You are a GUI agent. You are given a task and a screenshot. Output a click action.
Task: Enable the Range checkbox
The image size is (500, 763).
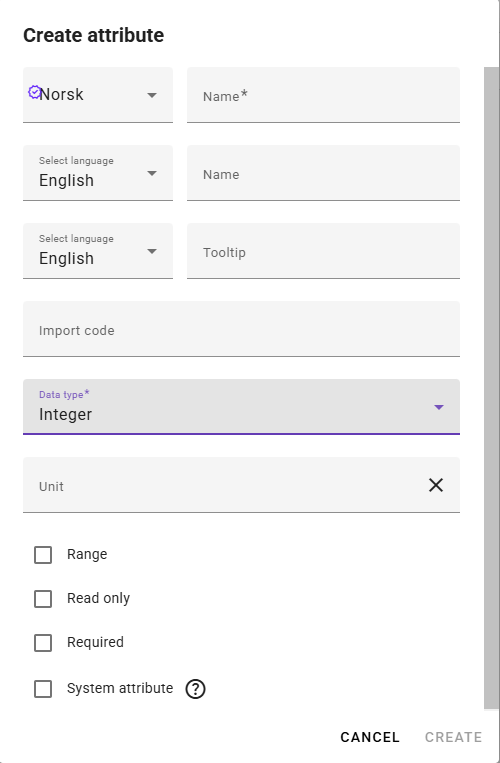pos(43,555)
